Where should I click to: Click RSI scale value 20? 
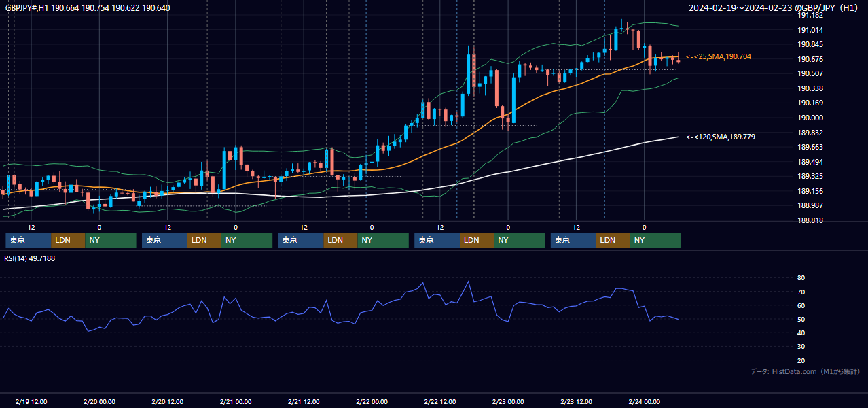point(801,360)
